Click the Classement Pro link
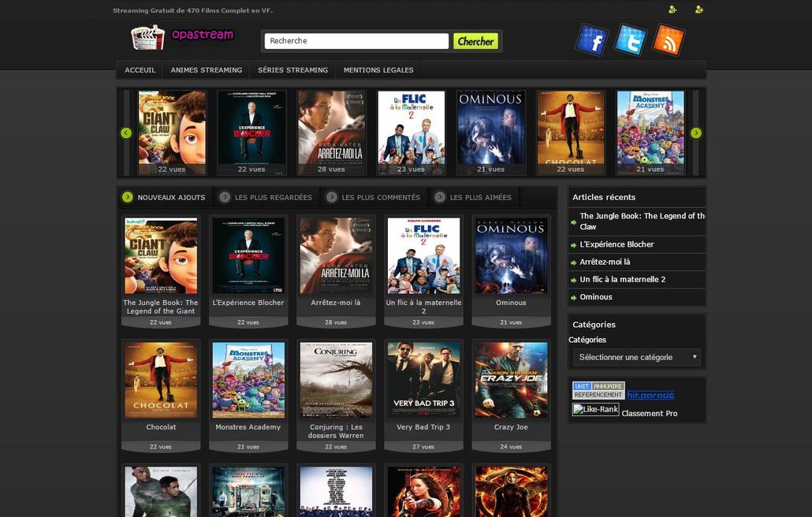The image size is (812, 517). [x=650, y=414]
